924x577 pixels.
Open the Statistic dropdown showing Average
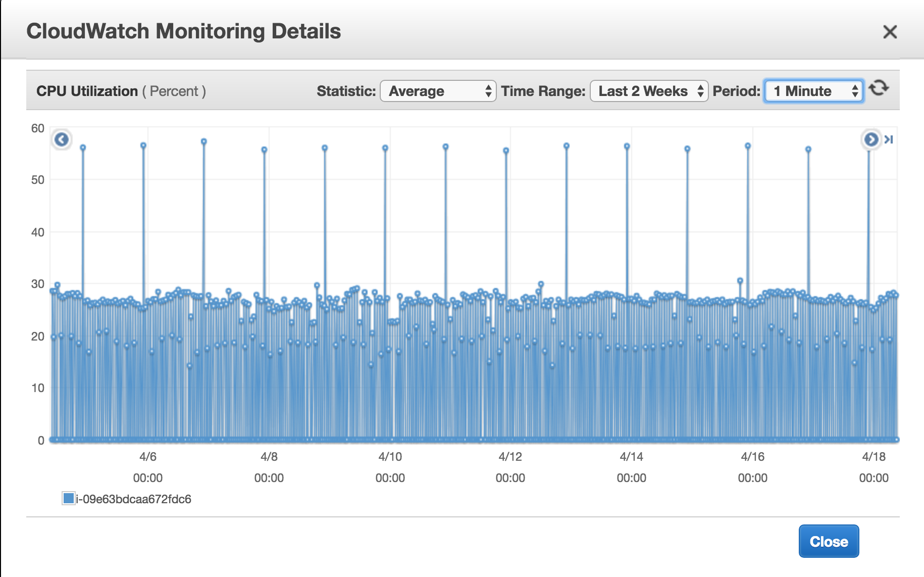point(438,91)
